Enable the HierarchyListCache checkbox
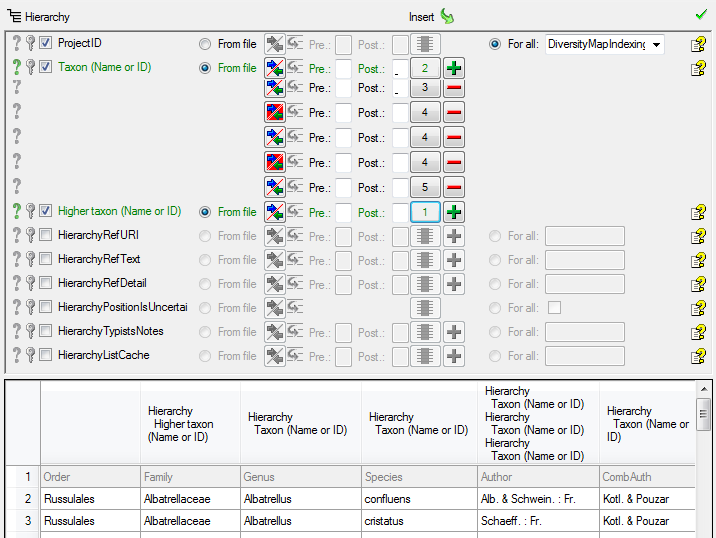 pyautogui.click(x=45, y=356)
